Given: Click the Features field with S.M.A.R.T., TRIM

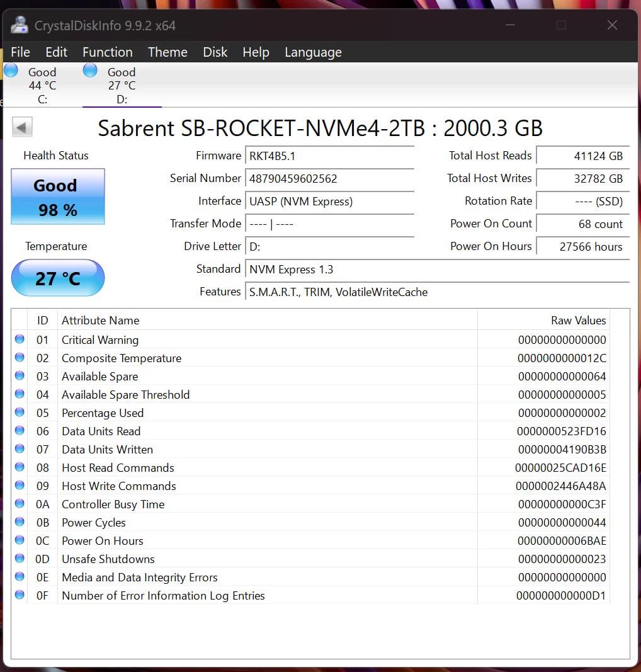Looking at the screenshot, I should tap(437, 292).
